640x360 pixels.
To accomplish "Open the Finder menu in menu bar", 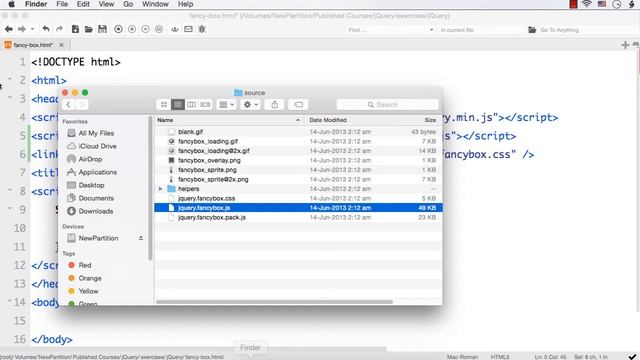I will [36, 4].
